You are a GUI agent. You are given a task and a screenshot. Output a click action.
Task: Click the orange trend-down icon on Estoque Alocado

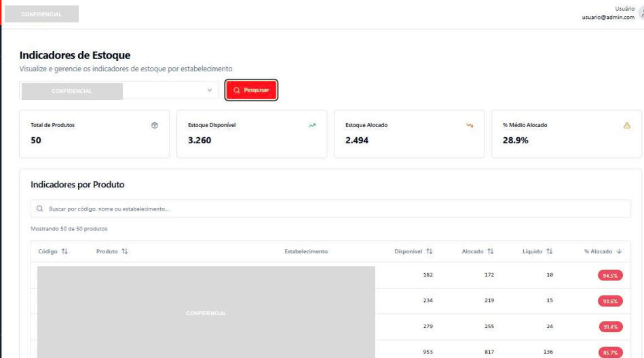click(x=470, y=126)
